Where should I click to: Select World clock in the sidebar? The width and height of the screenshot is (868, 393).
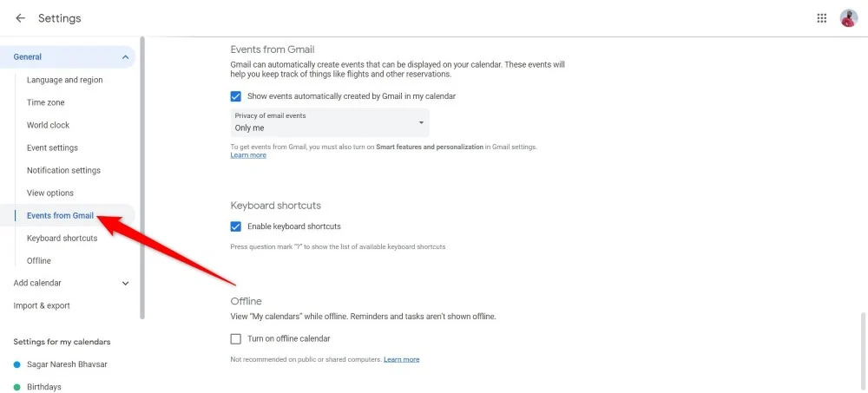[48, 125]
